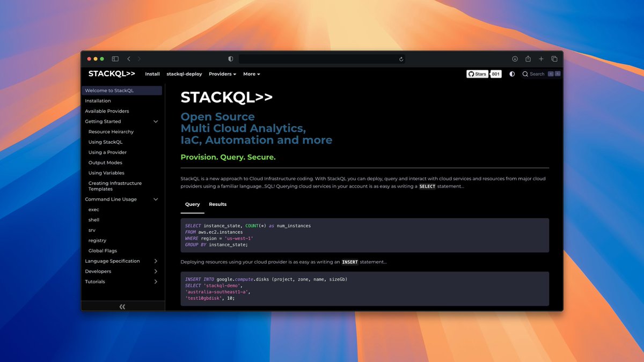Toggle dark and light mode icon
Viewport: 644px width, 362px height.
(512, 74)
